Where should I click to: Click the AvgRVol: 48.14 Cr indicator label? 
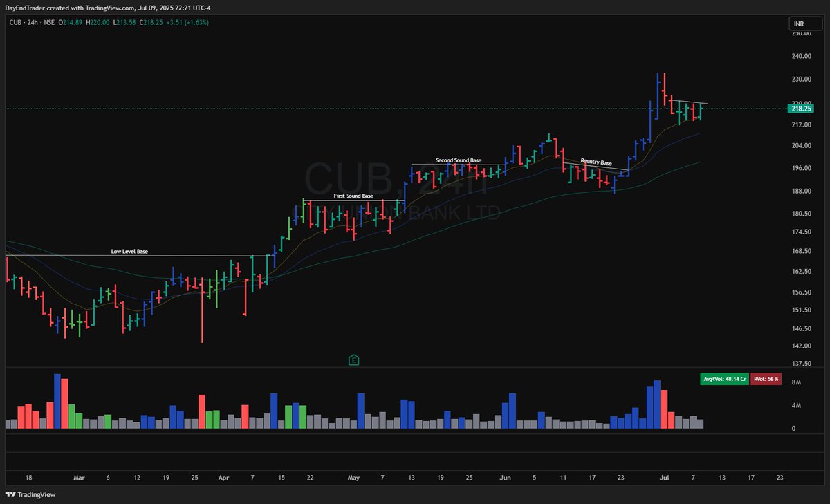(x=724, y=379)
